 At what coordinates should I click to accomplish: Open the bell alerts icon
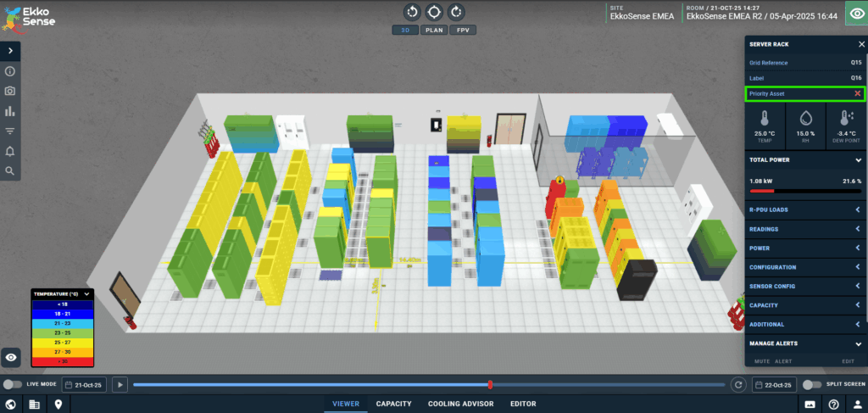click(10, 151)
